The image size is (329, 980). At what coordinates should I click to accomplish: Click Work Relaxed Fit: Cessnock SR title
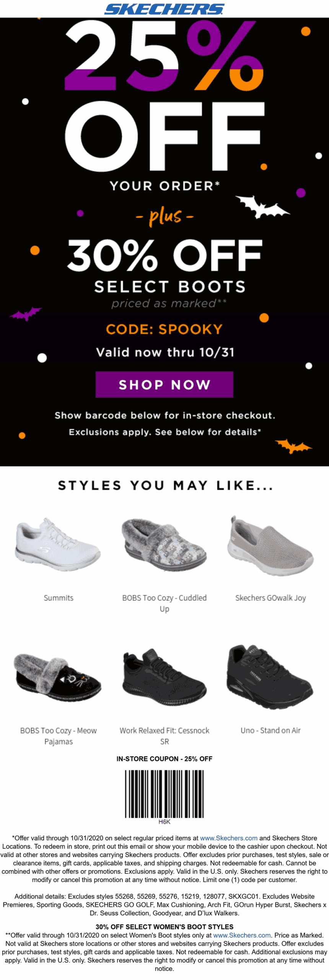point(164,735)
